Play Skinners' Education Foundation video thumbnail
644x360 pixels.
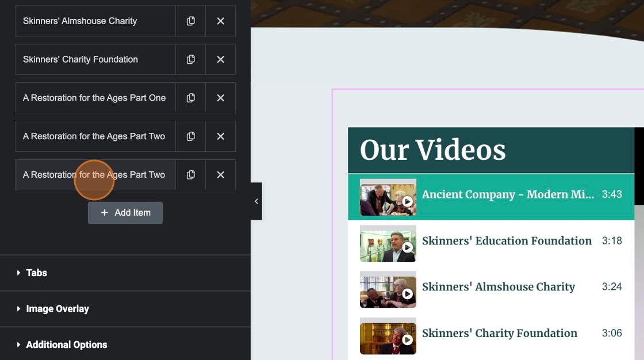pyautogui.click(x=388, y=244)
